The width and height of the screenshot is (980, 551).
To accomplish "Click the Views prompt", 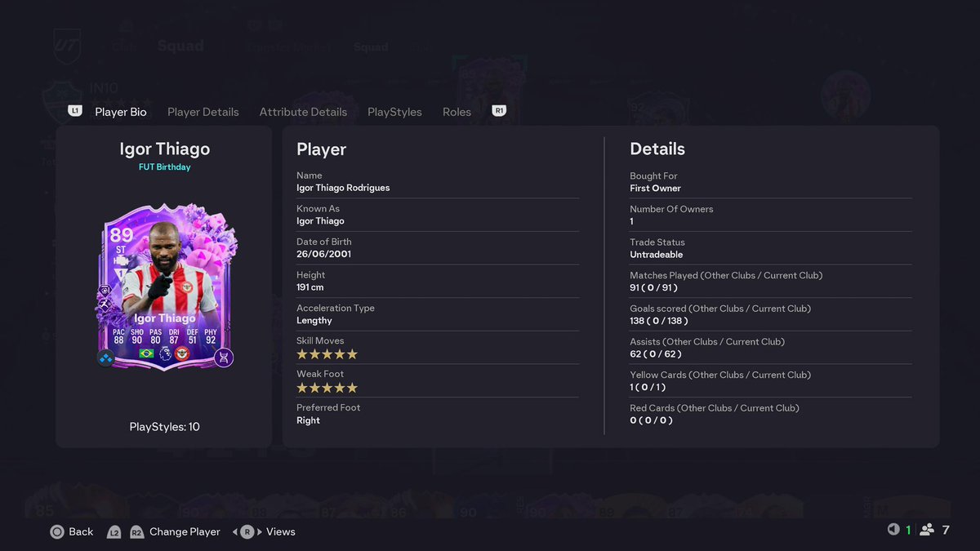I will tap(281, 531).
